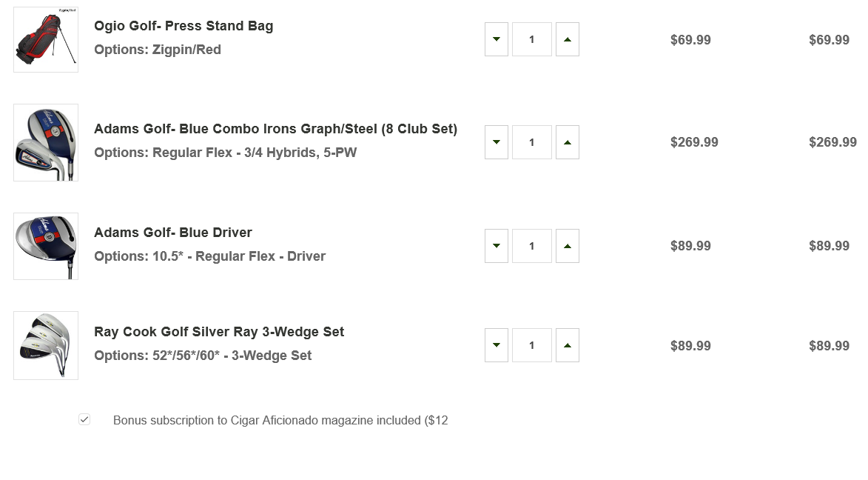Uncheck the Cigar Aficionado bonus subscription checkbox
The height and width of the screenshot is (480, 868).
coord(84,420)
